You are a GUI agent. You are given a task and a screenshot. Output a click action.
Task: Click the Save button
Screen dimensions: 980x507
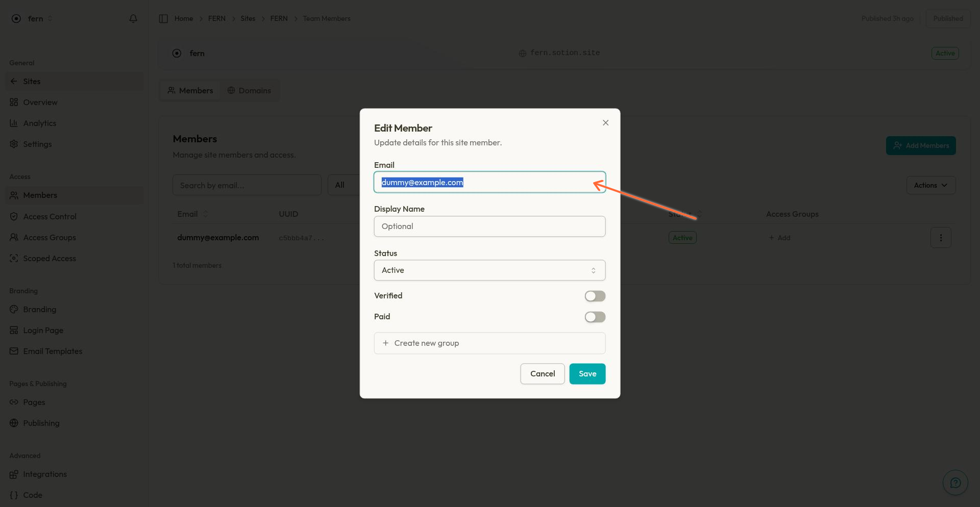pyautogui.click(x=587, y=374)
